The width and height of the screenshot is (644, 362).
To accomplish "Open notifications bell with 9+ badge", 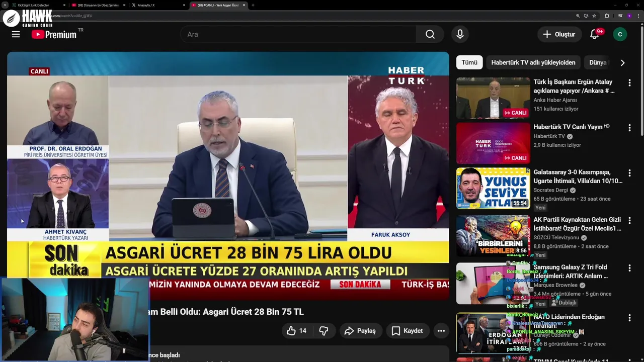I will coord(595,34).
